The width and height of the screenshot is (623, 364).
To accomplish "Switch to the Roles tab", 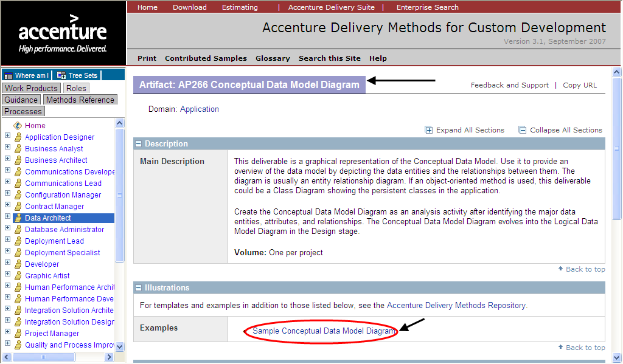I will point(76,88).
